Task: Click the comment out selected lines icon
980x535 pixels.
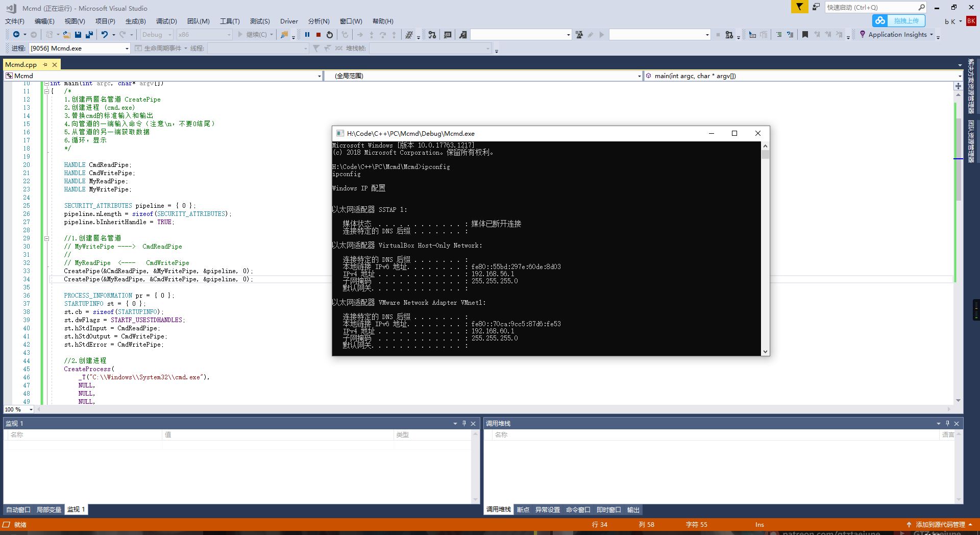Action: point(778,35)
